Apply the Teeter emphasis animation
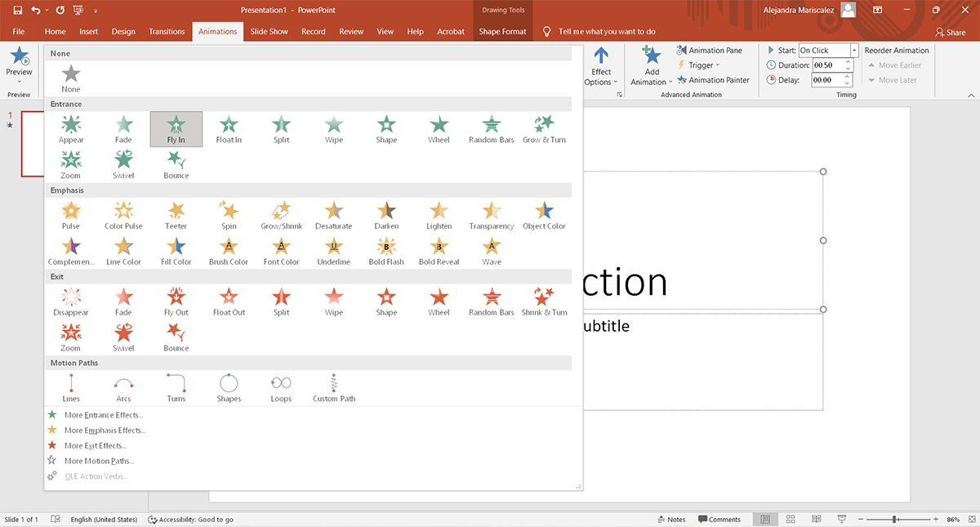 click(176, 213)
